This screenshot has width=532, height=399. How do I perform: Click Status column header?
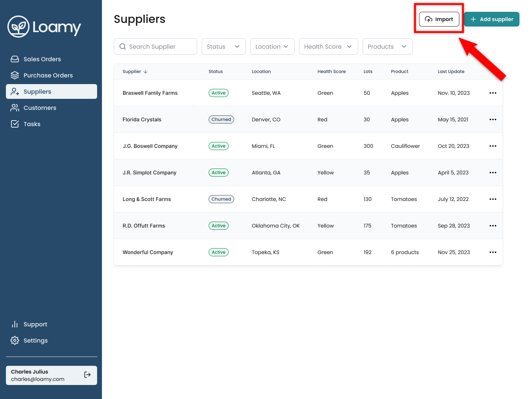pyautogui.click(x=216, y=72)
